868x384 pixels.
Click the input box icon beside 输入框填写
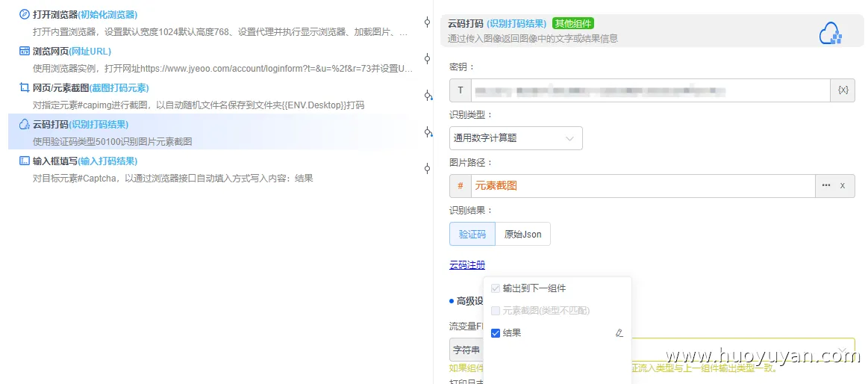[25, 161]
